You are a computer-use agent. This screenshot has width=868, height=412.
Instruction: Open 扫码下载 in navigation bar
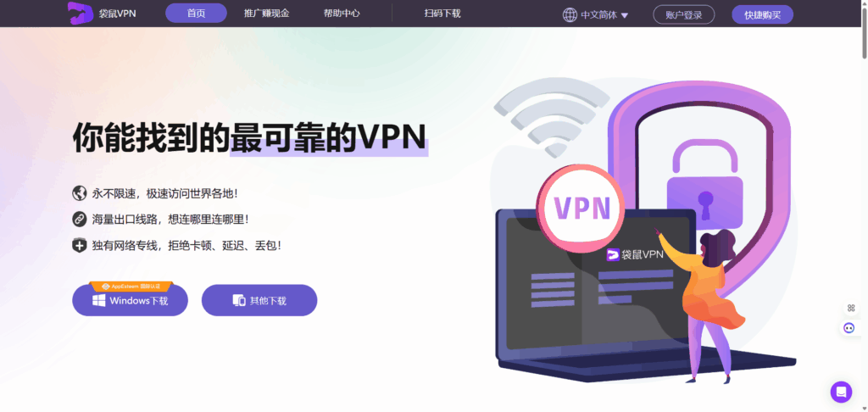coord(442,14)
